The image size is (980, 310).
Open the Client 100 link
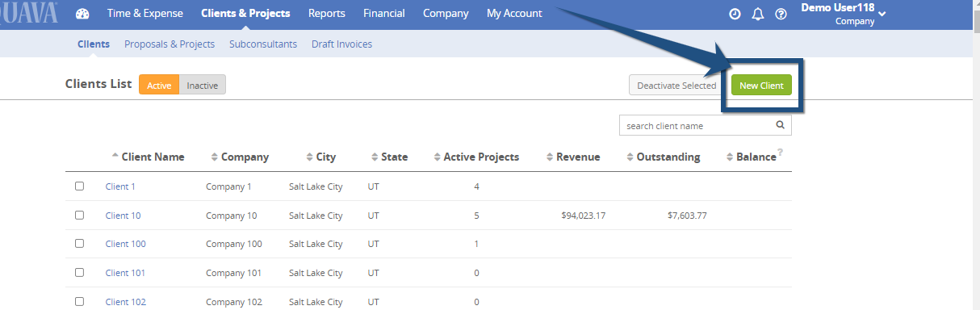point(125,244)
